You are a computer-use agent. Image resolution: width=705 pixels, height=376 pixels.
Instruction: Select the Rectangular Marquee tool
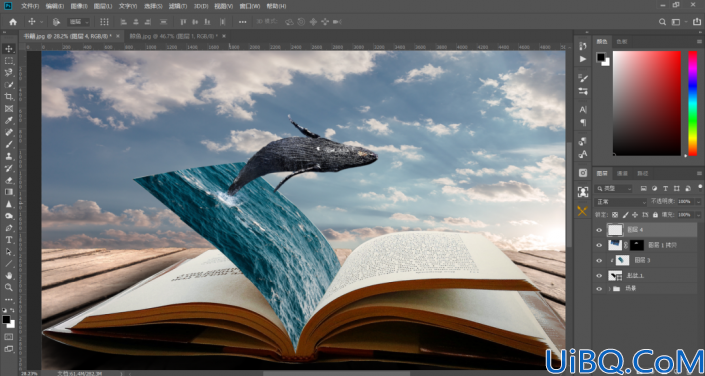click(9, 61)
